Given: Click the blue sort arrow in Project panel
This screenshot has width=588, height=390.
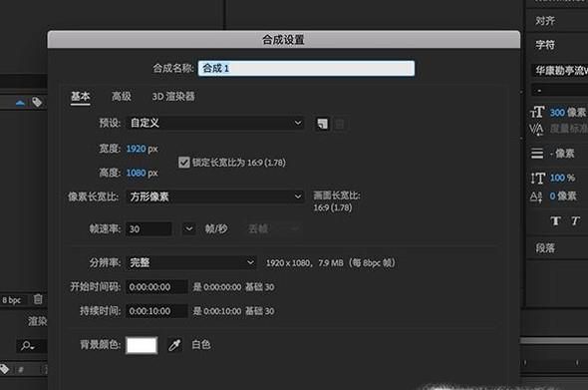Looking at the screenshot, I should [20, 103].
